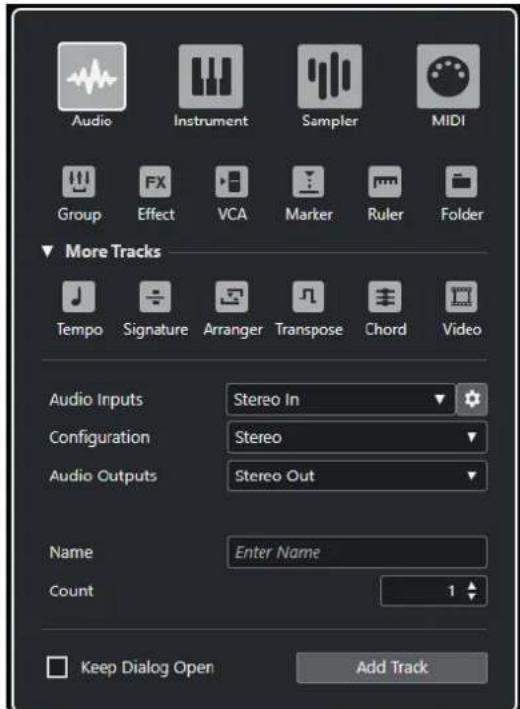Open audio connections via the gear icon
520x709 pixels.
[x=472, y=399]
